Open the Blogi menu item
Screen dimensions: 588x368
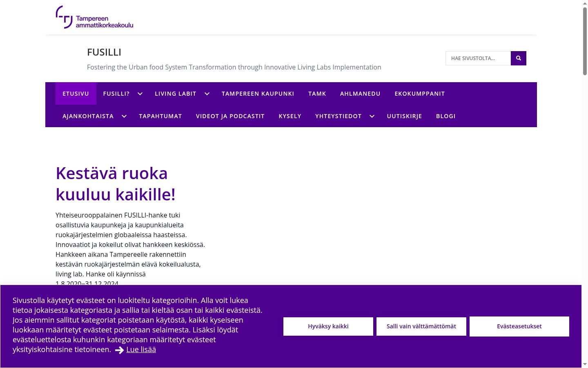[x=446, y=116]
